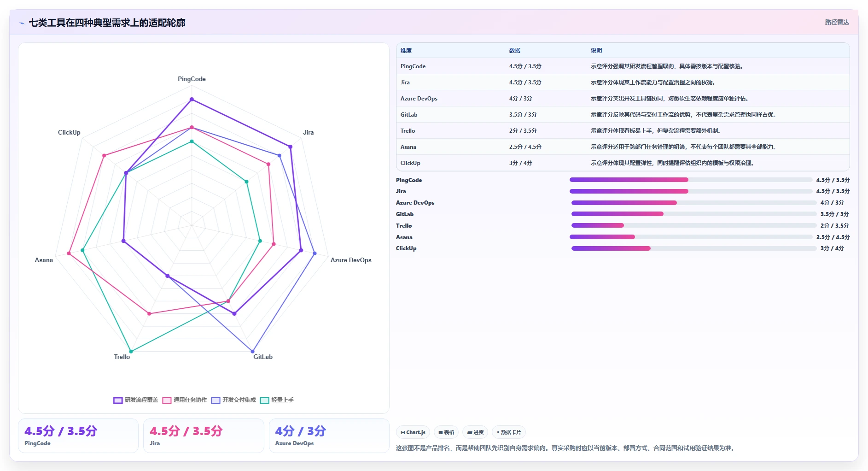
Task: Click the GitLab description about 代码与交付工作流
Action: point(684,115)
